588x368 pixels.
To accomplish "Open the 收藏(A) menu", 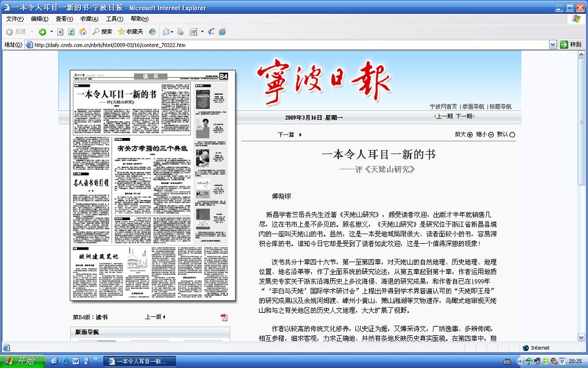I will (x=89, y=19).
